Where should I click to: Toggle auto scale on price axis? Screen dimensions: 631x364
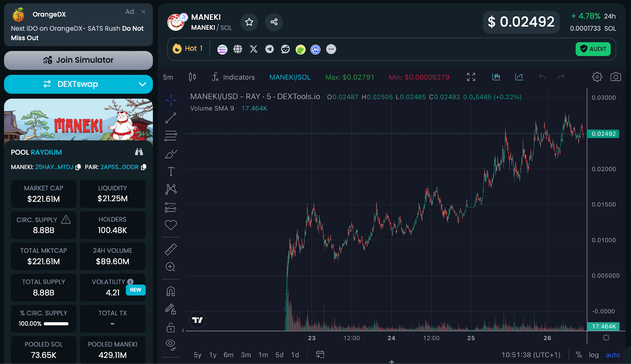[x=613, y=355]
